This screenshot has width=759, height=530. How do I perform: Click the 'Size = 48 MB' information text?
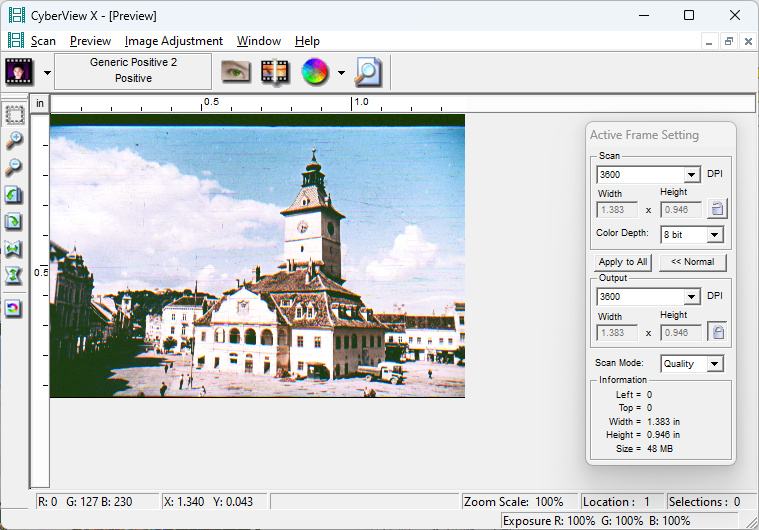click(644, 449)
